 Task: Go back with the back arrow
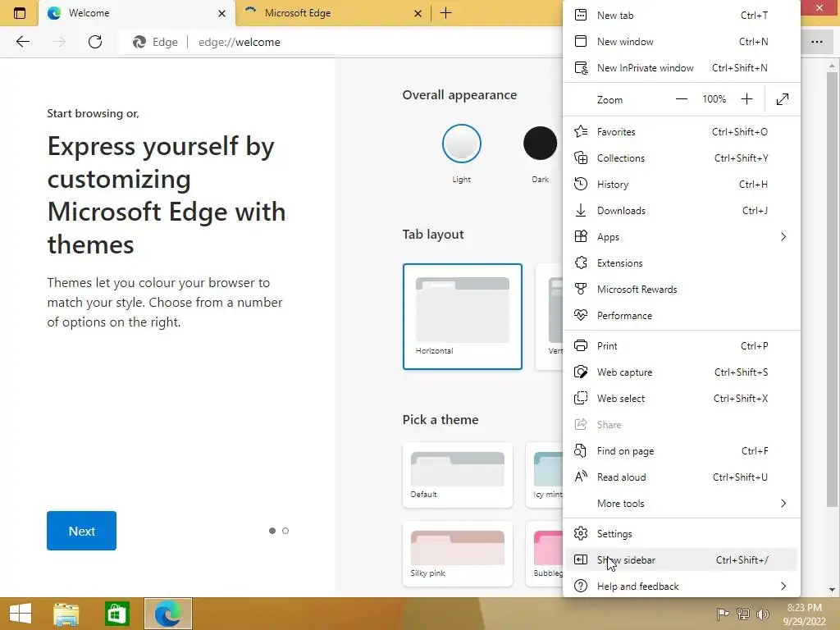22,42
